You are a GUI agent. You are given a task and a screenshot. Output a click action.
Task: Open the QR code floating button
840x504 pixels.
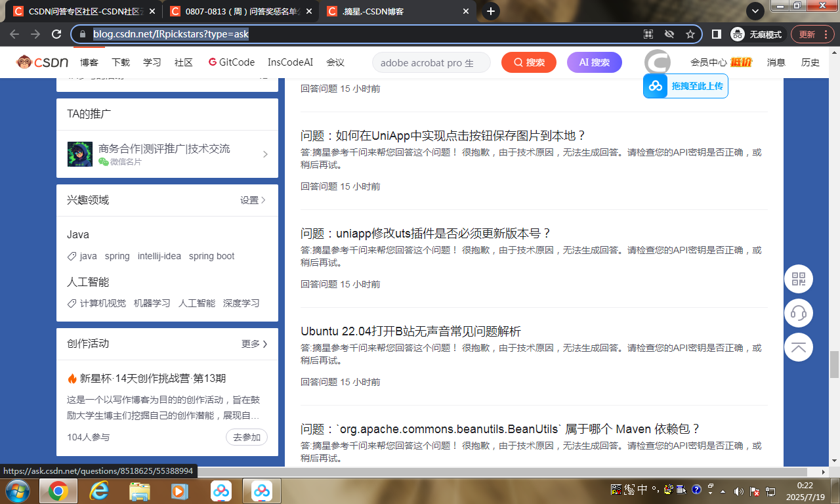799,279
